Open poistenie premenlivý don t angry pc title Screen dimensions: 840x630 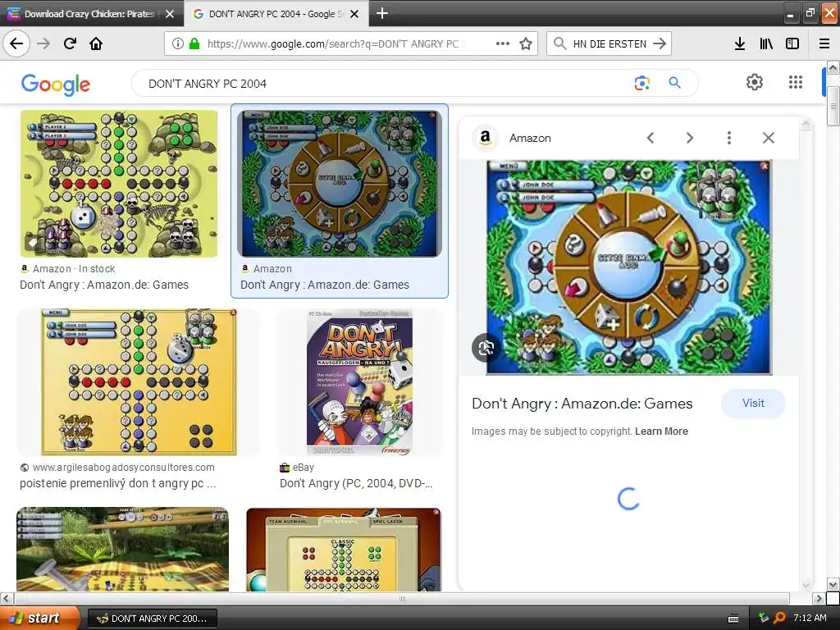118,483
